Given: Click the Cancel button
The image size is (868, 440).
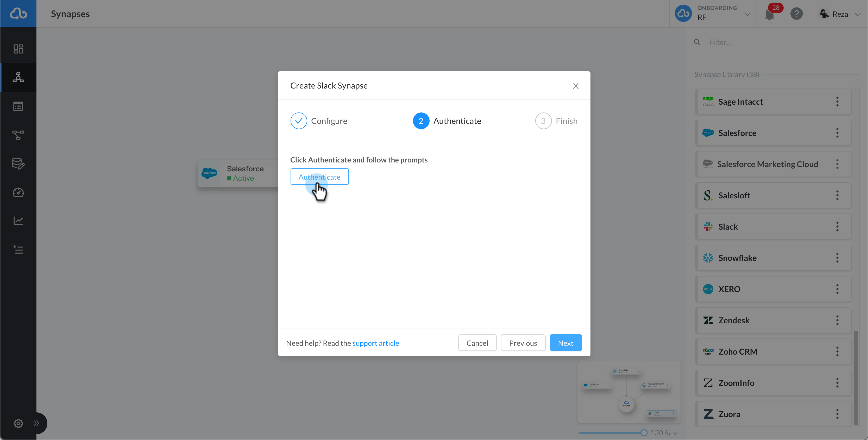Looking at the screenshot, I should coord(477,343).
